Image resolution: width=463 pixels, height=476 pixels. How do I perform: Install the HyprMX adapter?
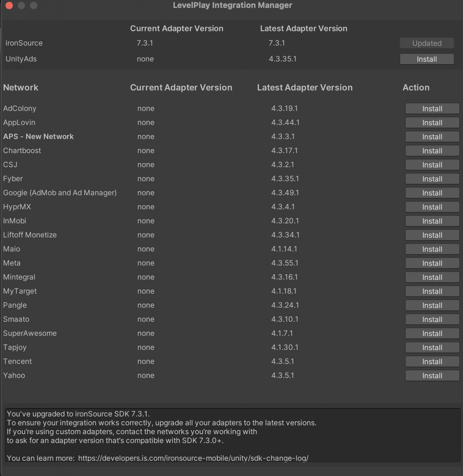pos(432,207)
